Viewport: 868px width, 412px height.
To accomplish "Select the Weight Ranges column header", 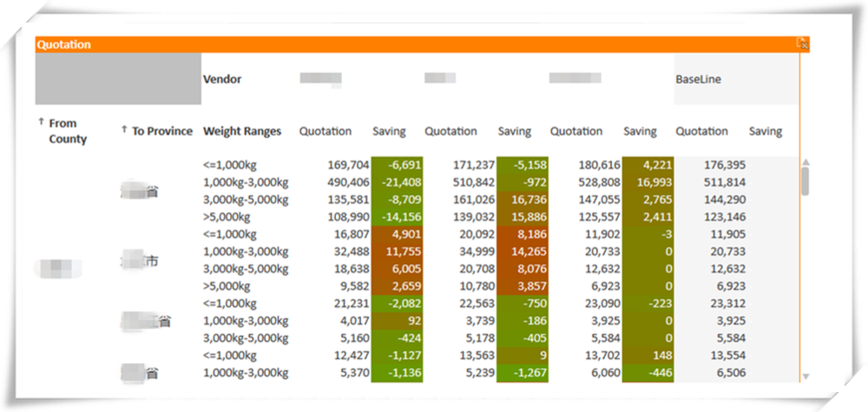I will [x=242, y=132].
